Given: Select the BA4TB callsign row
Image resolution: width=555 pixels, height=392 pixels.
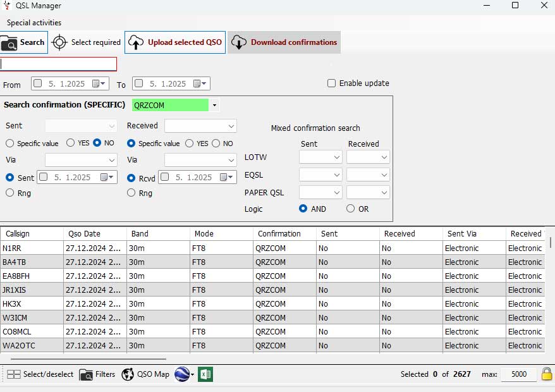Looking at the screenshot, I should pos(272,262).
